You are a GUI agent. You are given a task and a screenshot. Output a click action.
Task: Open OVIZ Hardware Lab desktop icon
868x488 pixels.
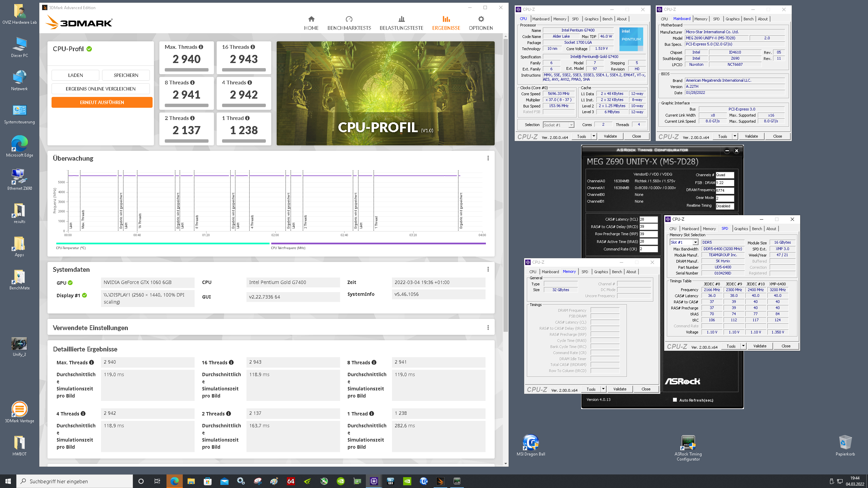pos(20,15)
